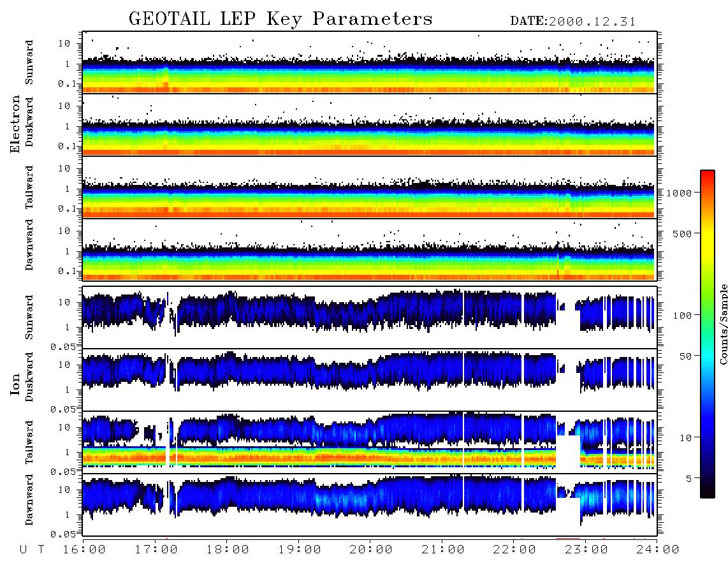Image resolution: width=728 pixels, height=561 pixels.
Task: Click the Ion Dawnward spectrogram panel
Action: click(x=370, y=504)
